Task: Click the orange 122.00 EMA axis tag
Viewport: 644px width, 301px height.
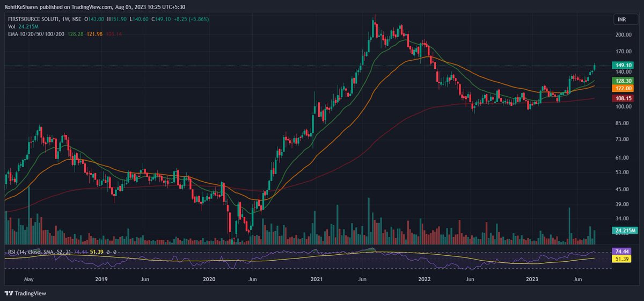Action: 624,88
